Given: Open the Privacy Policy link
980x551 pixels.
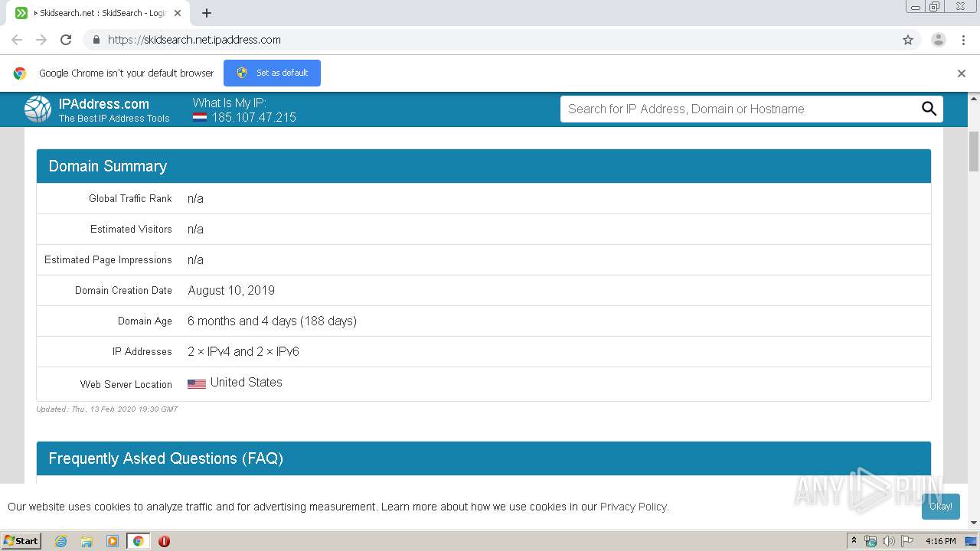Looking at the screenshot, I should 633,507.
